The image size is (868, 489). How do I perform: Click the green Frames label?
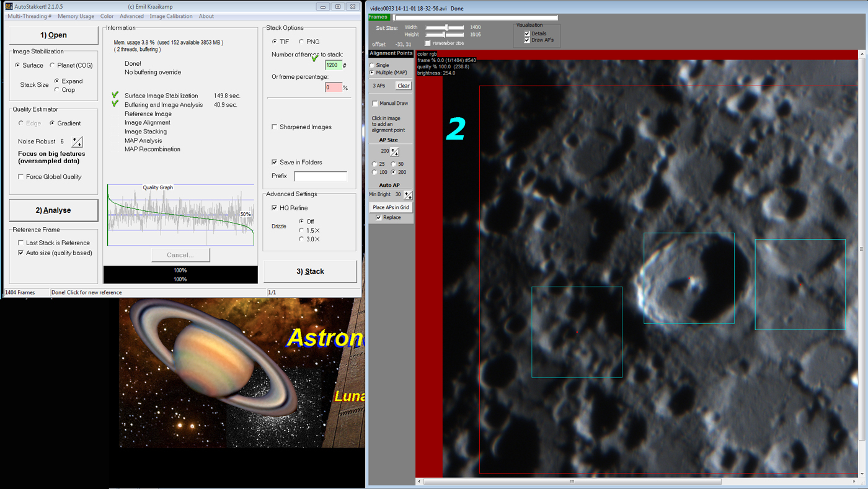click(378, 17)
